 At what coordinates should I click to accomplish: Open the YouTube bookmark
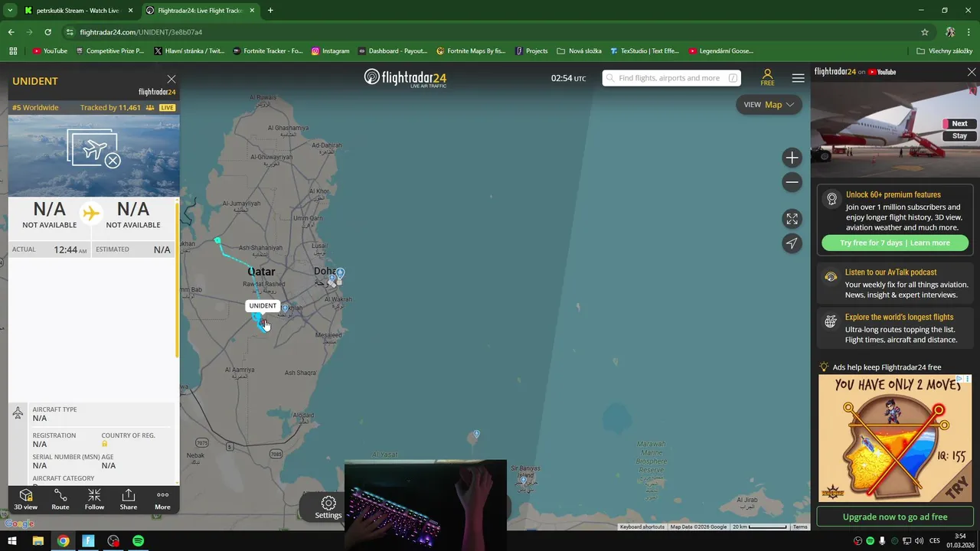click(x=50, y=51)
